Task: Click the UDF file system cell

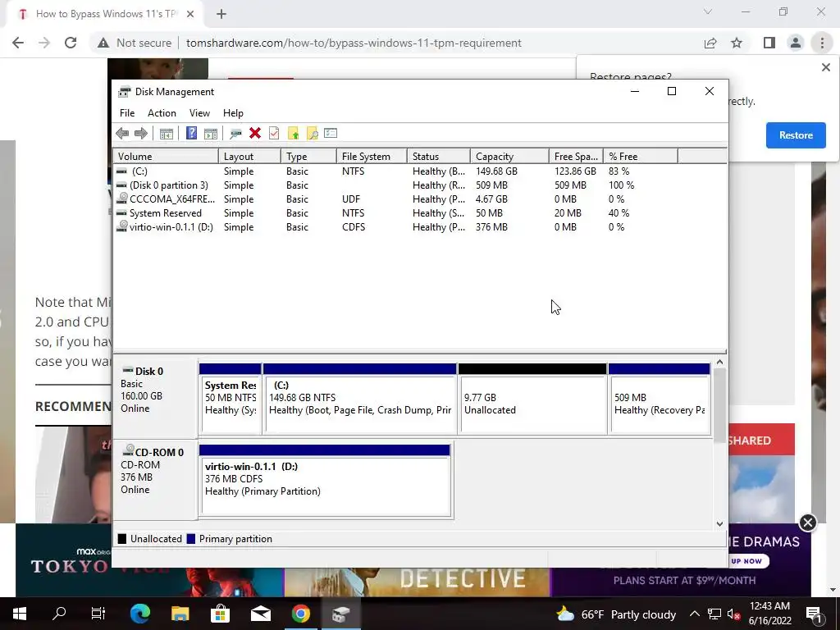Action: click(351, 199)
